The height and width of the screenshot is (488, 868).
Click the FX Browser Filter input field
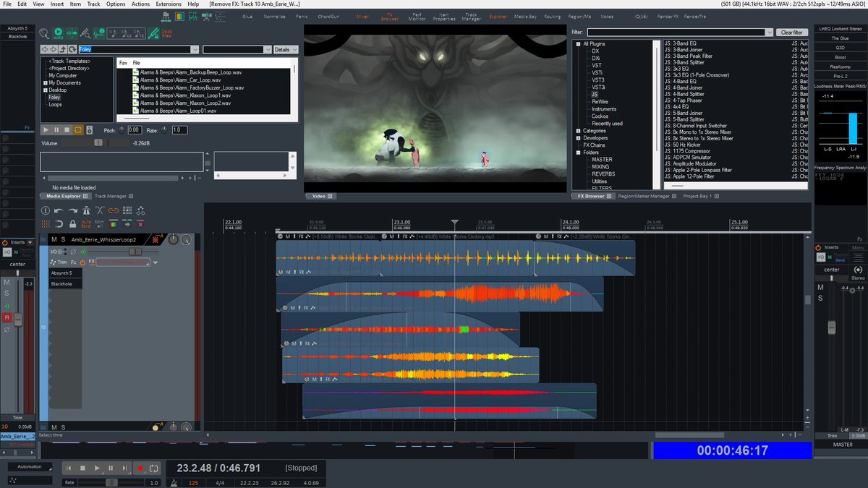675,33
